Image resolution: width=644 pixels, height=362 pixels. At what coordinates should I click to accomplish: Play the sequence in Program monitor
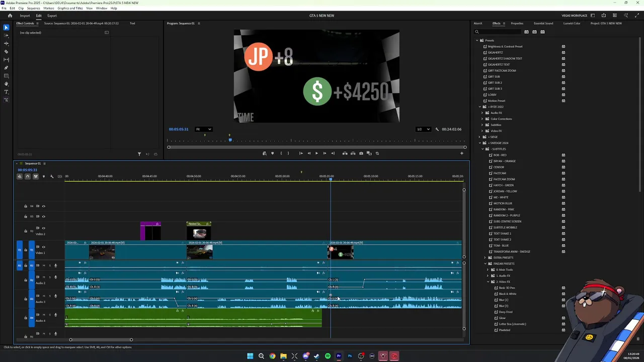point(316,153)
